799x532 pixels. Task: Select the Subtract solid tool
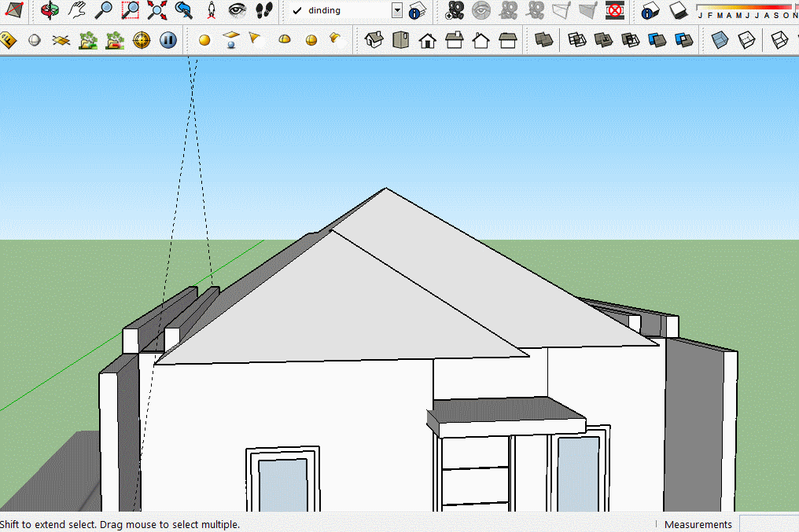[x=631, y=40]
